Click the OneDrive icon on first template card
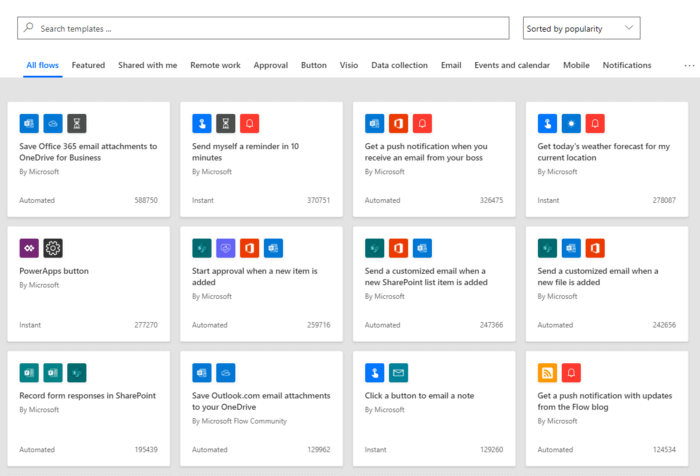This screenshot has width=700, height=476. pos(53,123)
